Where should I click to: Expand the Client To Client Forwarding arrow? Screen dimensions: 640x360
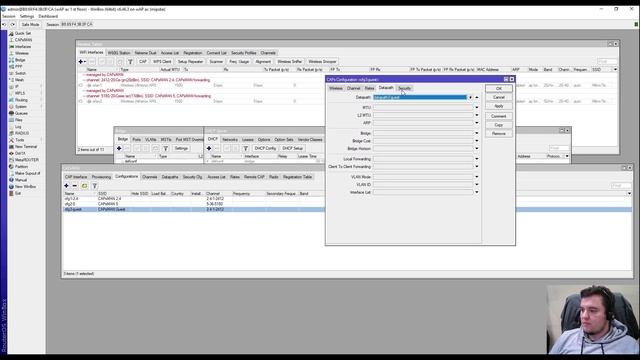pos(477,167)
